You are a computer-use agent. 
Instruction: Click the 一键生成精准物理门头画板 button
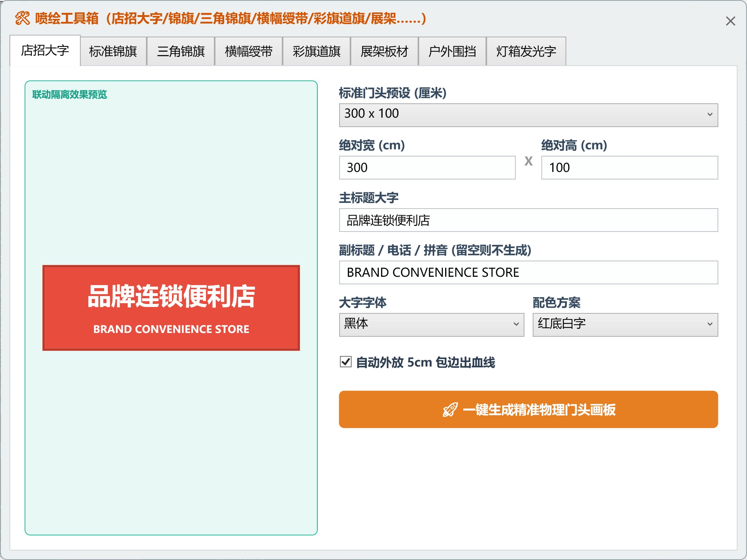click(x=528, y=409)
